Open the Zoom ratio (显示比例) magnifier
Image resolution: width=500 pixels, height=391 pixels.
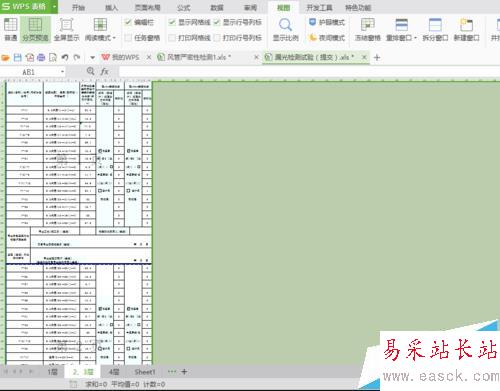click(285, 25)
